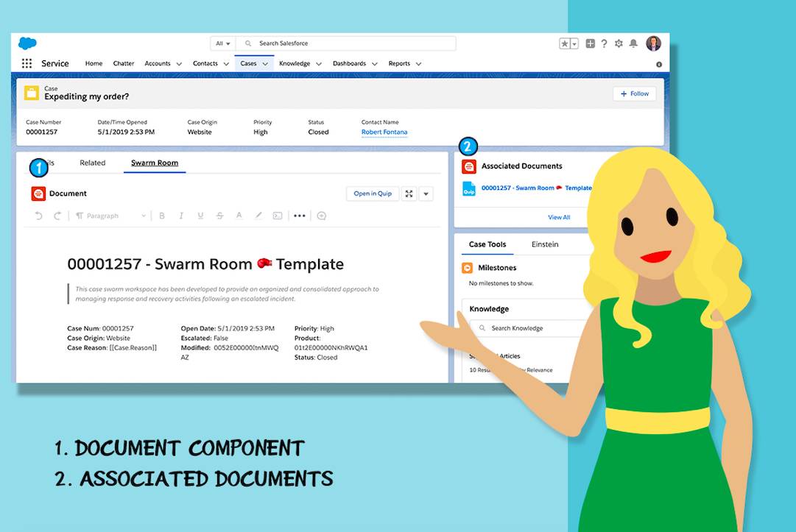Click the info icon at navigation bar end
This screenshot has height=532, width=796.
pyautogui.click(x=659, y=65)
